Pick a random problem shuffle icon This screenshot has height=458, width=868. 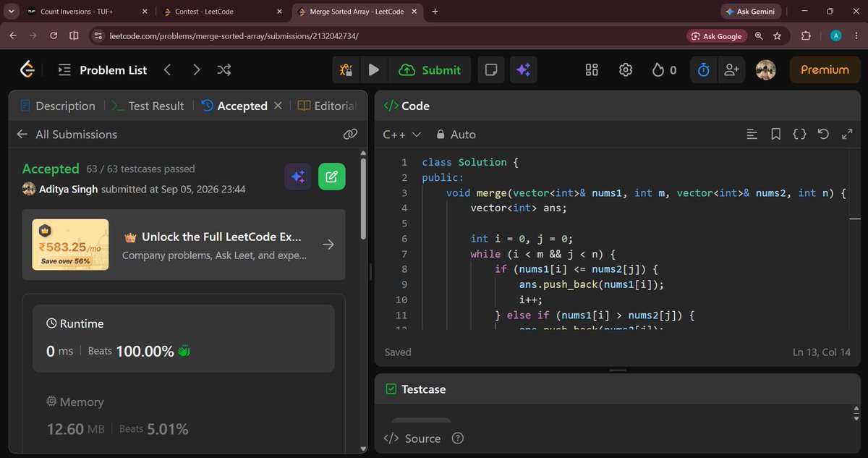224,70
